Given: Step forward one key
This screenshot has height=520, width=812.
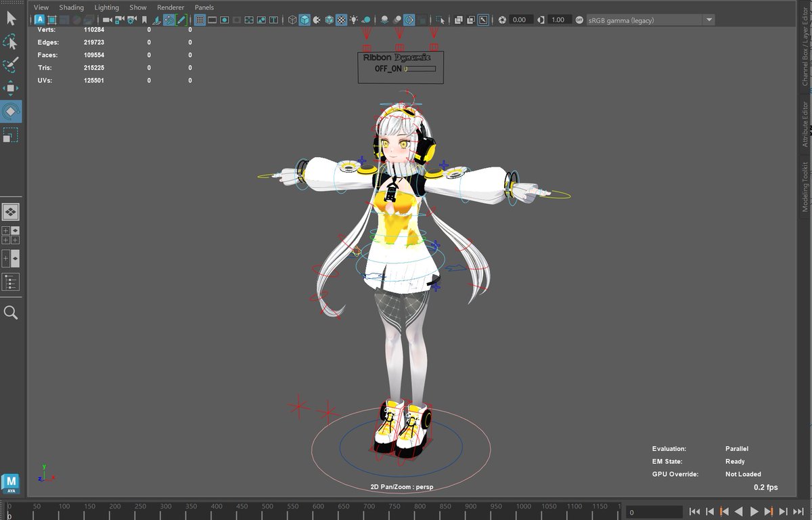Looking at the screenshot, I should pos(769,512).
